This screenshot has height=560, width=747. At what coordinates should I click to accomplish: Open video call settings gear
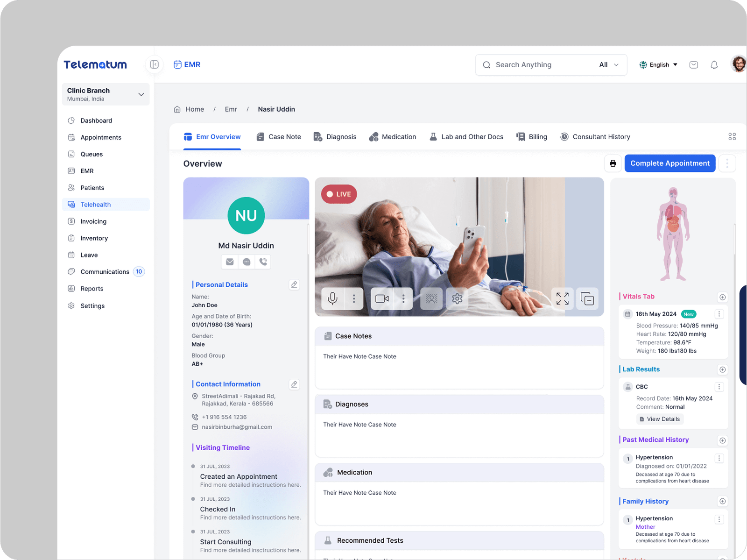[x=457, y=298]
